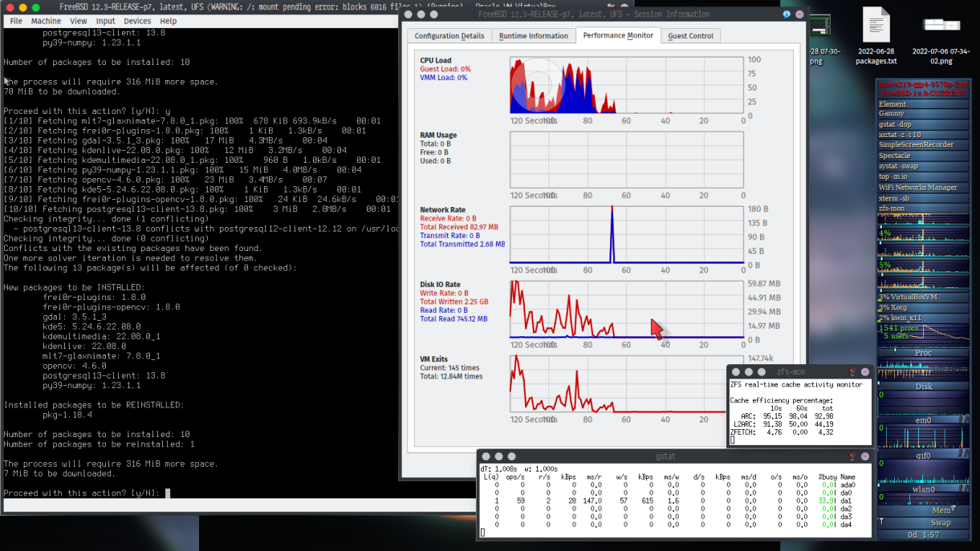Image resolution: width=980 pixels, height=551 pixels.
Task: Launch Gammy from the GKrellM launcher
Action: 923,114
